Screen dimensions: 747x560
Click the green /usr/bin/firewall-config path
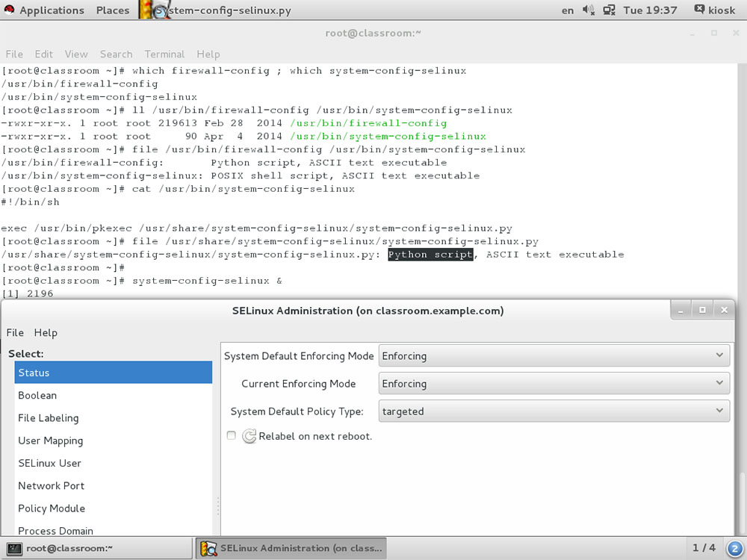[x=368, y=123]
